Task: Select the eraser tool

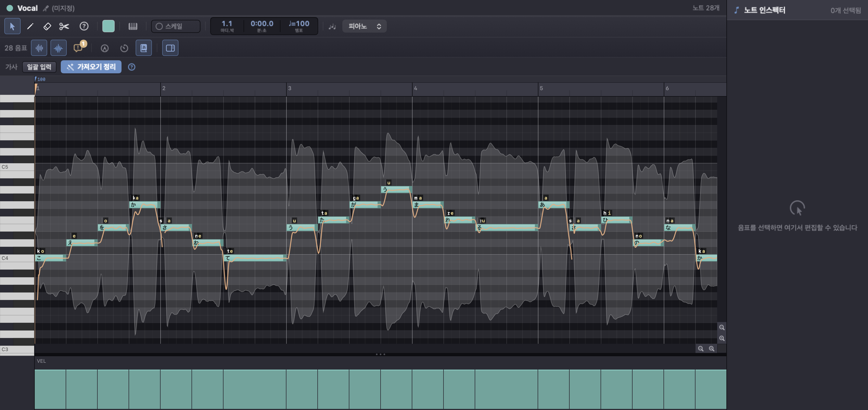Action: coord(47,26)
